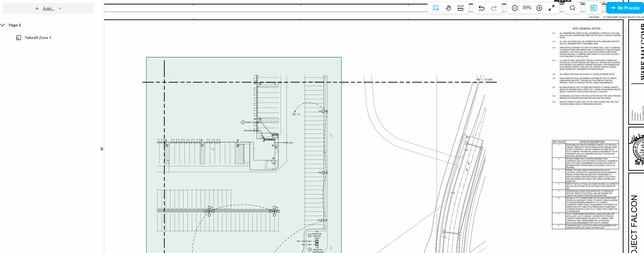Collapse the Page 5 tree group
The image size is (644, 253).
pos(3,25)
